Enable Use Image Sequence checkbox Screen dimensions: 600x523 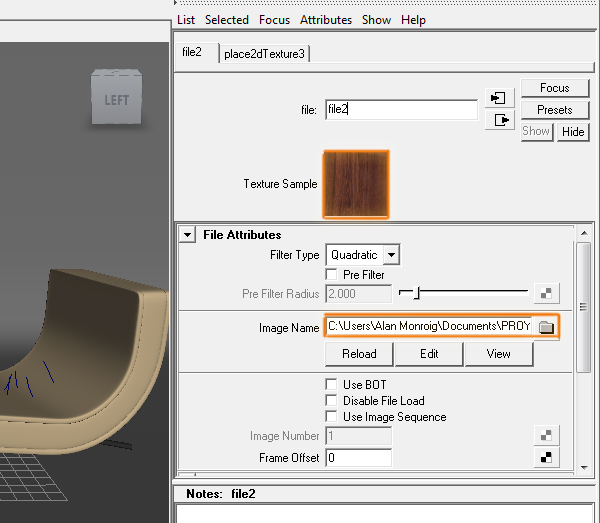click(x=331, y=416)
